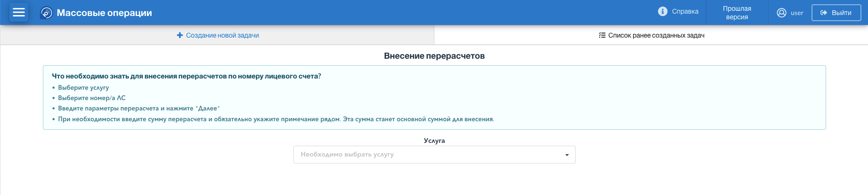Viewport: 868px width, 195px height.
Task: Click the user profile avatar icon
Action: click(x=781, y=13)
